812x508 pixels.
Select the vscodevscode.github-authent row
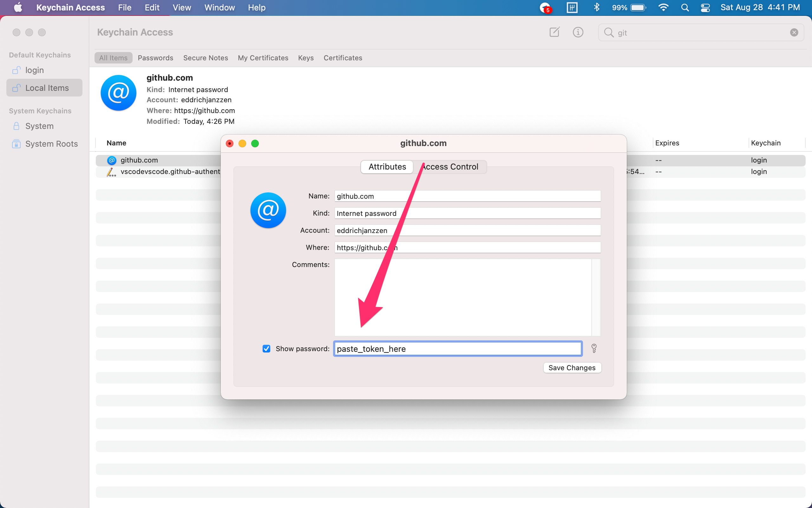tap(158, 172)
